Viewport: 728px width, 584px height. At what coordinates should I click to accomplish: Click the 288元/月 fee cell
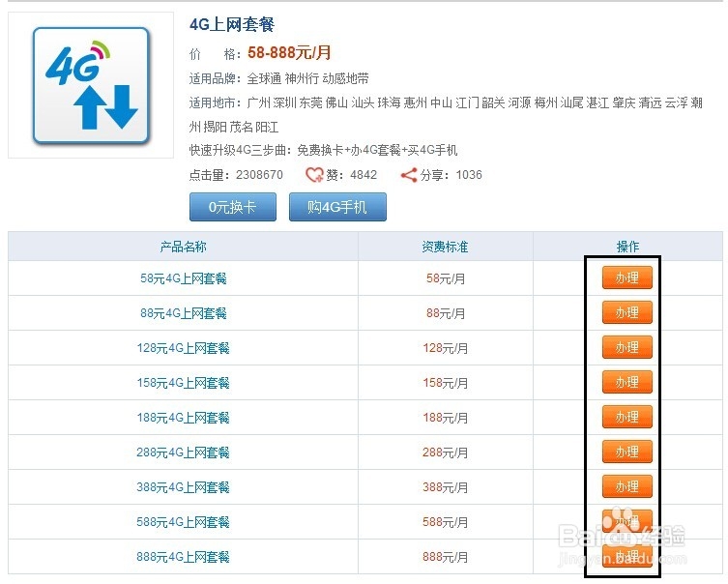click(446, 453)
